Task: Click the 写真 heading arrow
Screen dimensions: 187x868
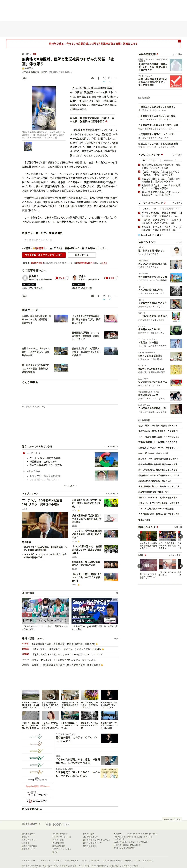Action: [x=145, y=555]
